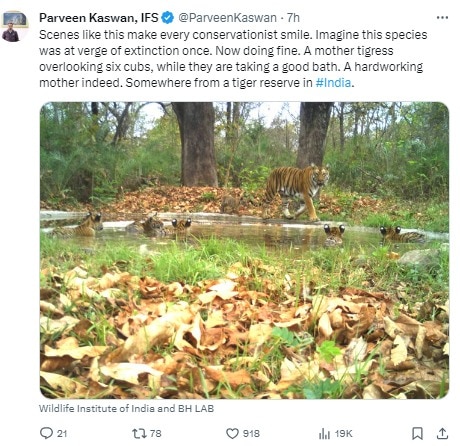
Task: Click the 19K views count
Action: (343, 434)
